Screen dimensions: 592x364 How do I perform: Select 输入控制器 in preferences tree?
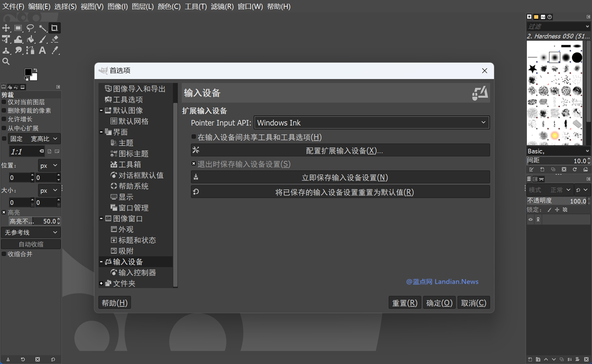pos(137,272)
